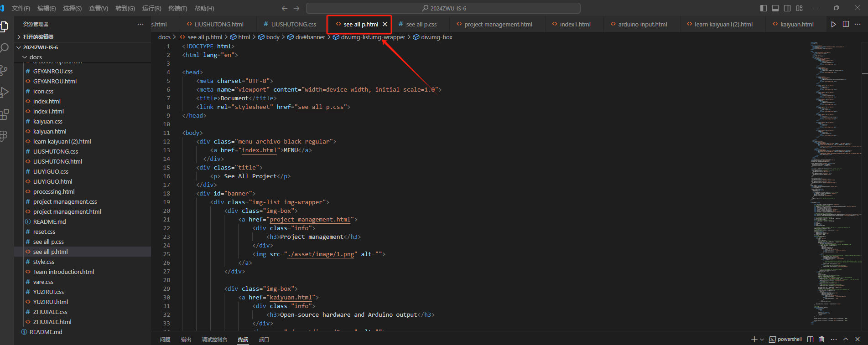Open the 查看(V) menu

click(x=99, y=8)
